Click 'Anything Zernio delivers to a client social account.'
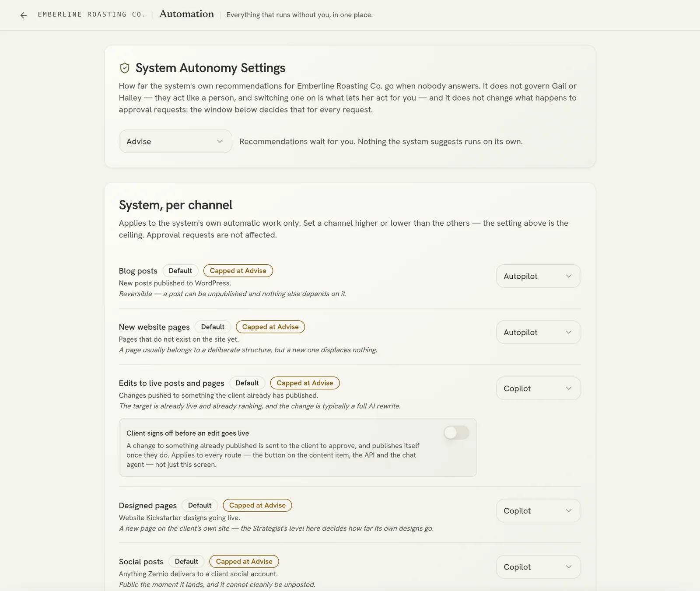The width and height of the screenshot is (700, 591). tap(198, 574)
